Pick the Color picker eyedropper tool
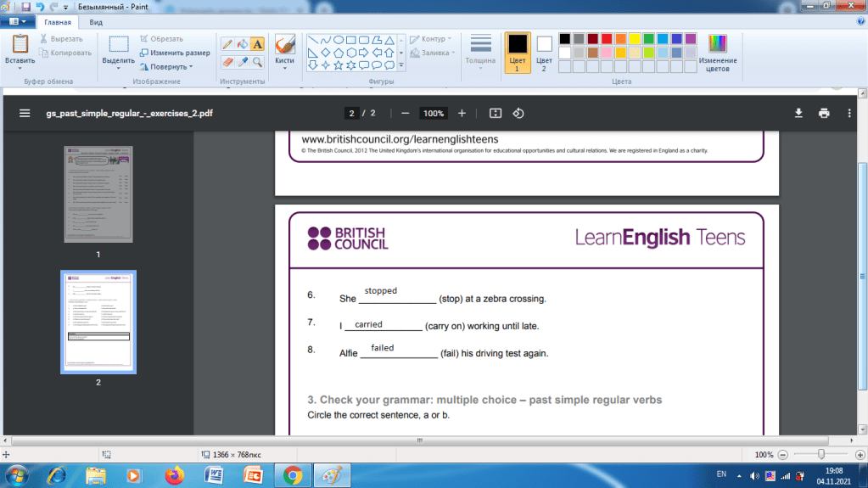868x488 pixels. coord(243,62)
